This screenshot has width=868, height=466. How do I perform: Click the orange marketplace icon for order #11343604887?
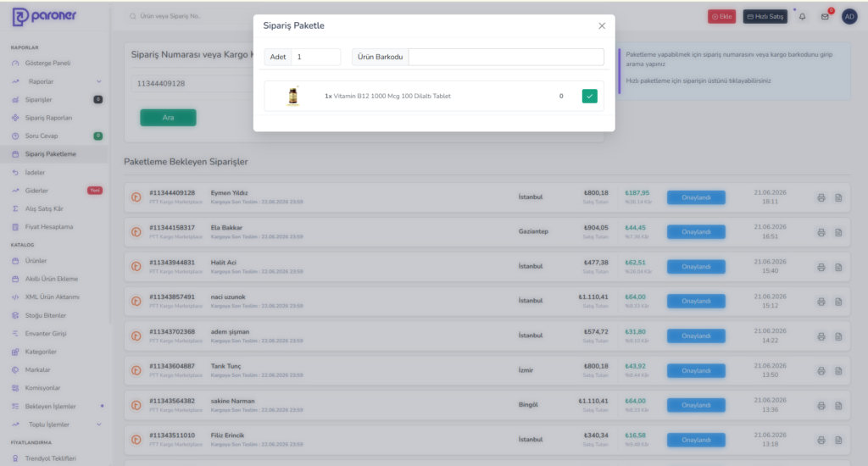pos(136,371)
